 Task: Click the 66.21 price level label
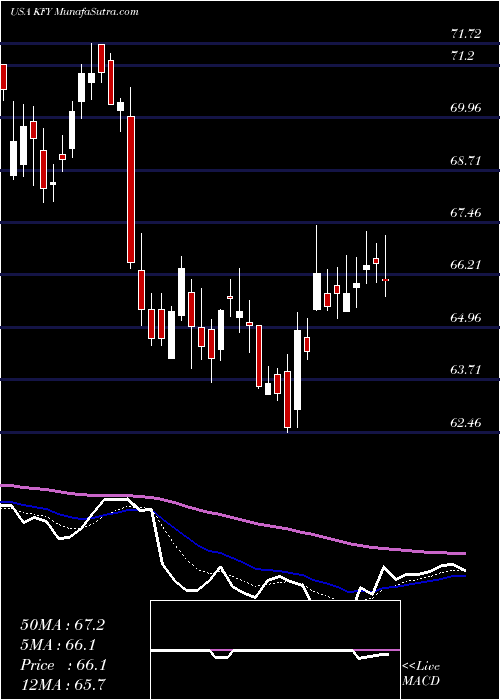click(x=466, y=265)
